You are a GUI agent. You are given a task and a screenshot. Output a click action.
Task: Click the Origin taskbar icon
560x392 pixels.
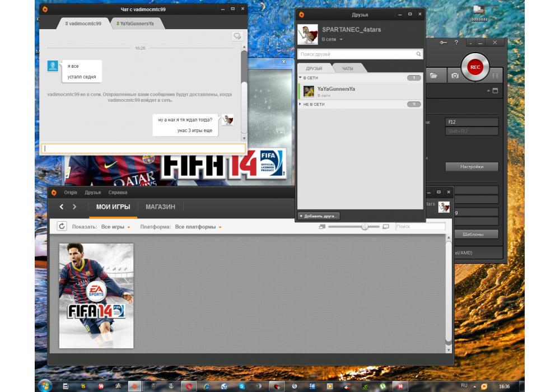(x=134, y=386)
